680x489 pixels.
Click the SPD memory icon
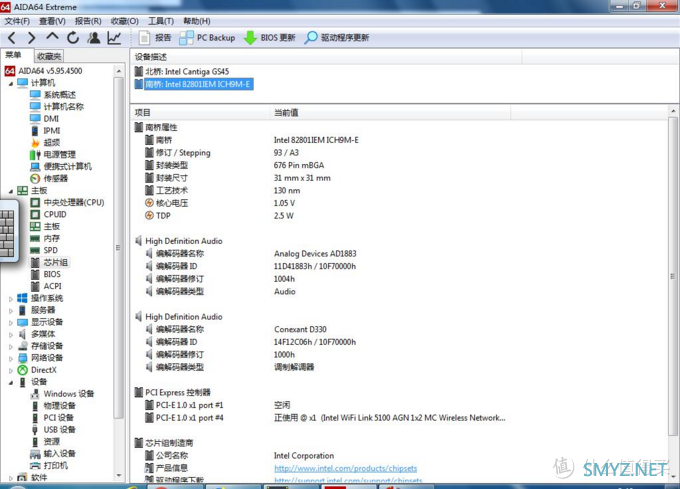35,250
